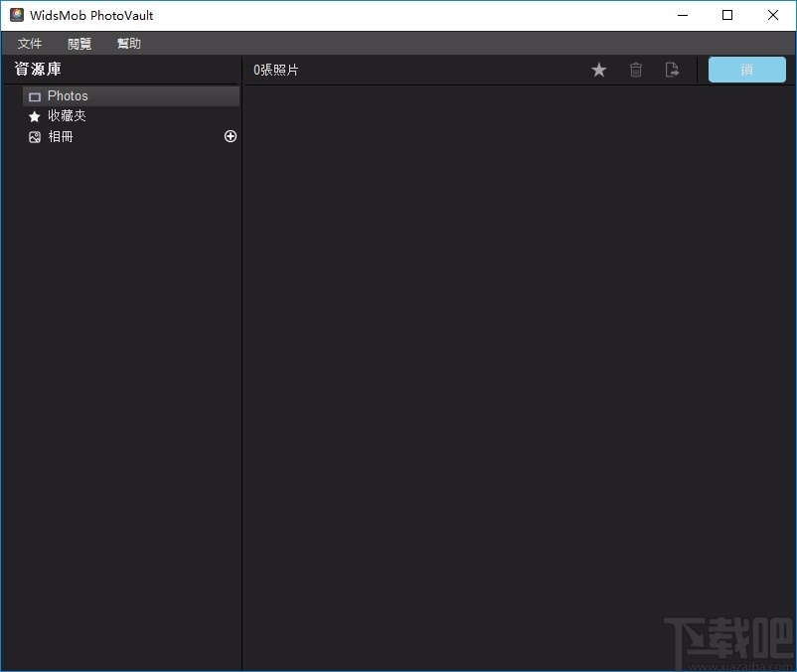Screen dimensions: 797x672
Task: Click the trash delete icon in toolbar
Action: [x=636, y=70]
